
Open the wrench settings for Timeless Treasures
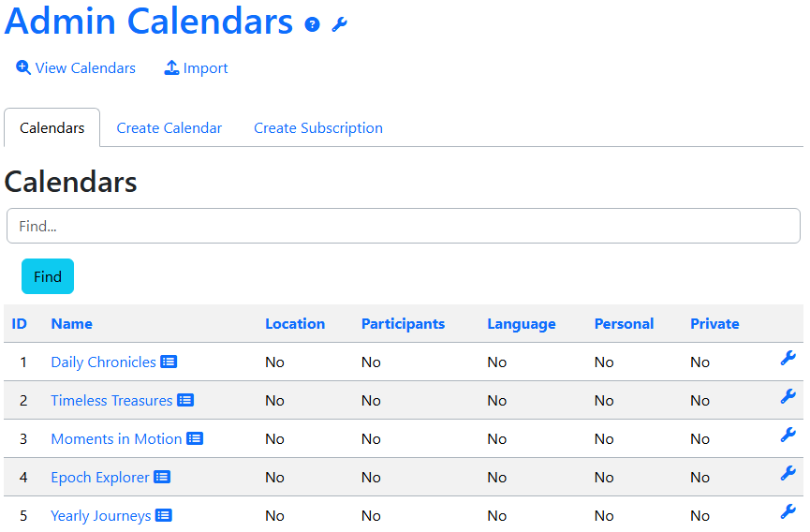pos(788,397)
